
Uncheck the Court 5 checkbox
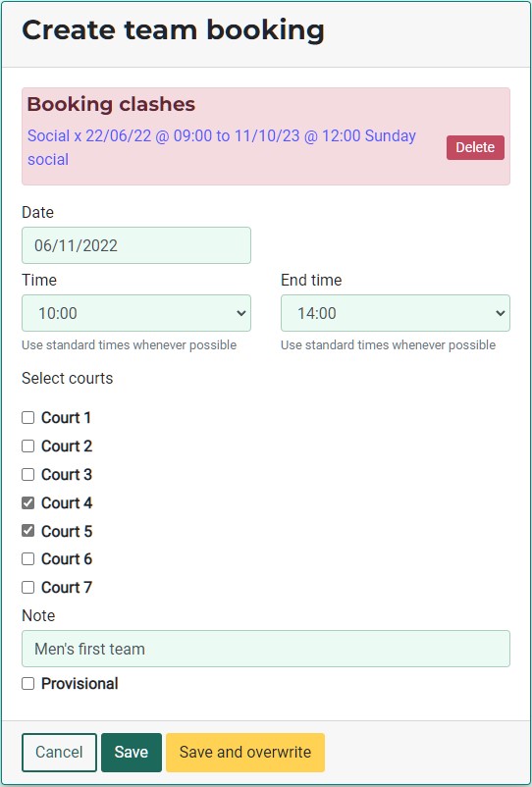(x=28, y=531)
